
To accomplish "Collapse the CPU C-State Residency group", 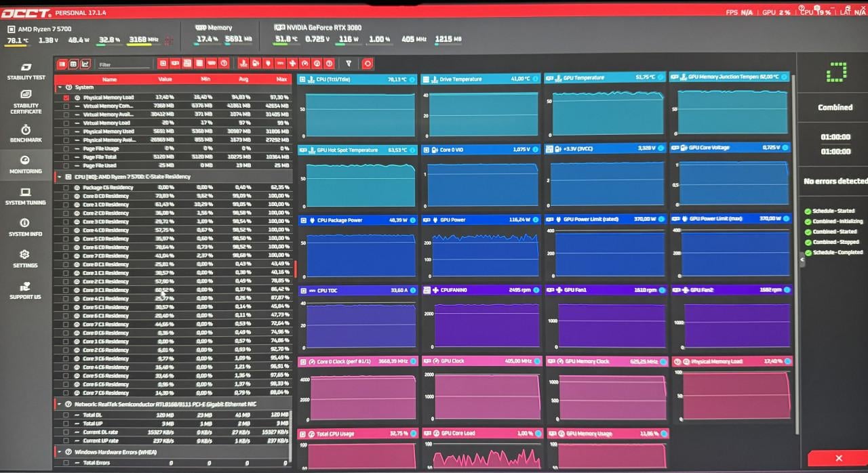I will click(x=59, y=177).
